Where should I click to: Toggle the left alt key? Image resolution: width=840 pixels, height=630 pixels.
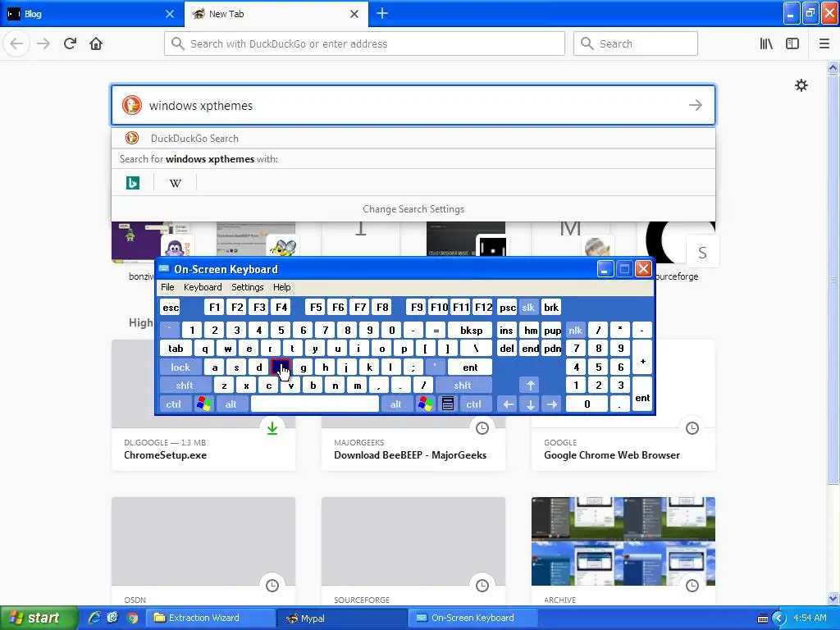[231, 404]
